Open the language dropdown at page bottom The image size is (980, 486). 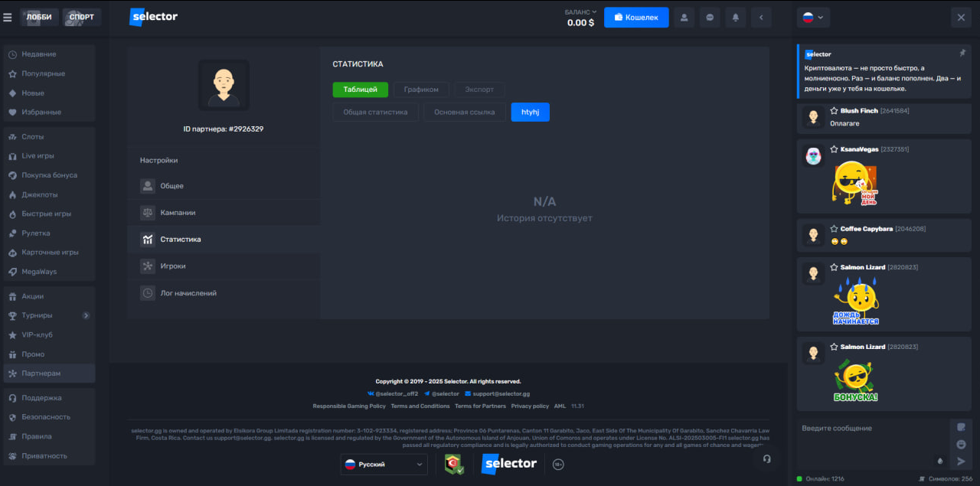[x=383, y=464]
